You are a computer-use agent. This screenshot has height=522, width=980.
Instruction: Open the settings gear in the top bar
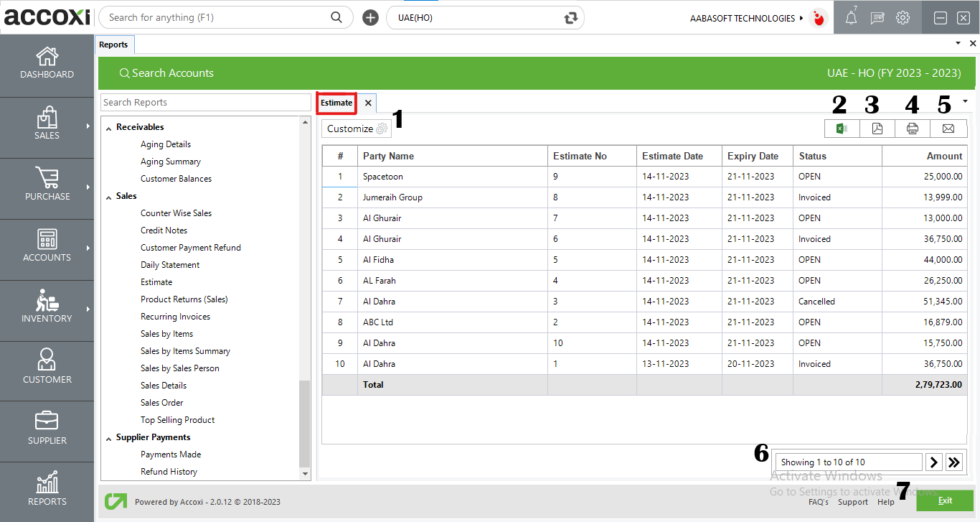[x=903, y=17]
